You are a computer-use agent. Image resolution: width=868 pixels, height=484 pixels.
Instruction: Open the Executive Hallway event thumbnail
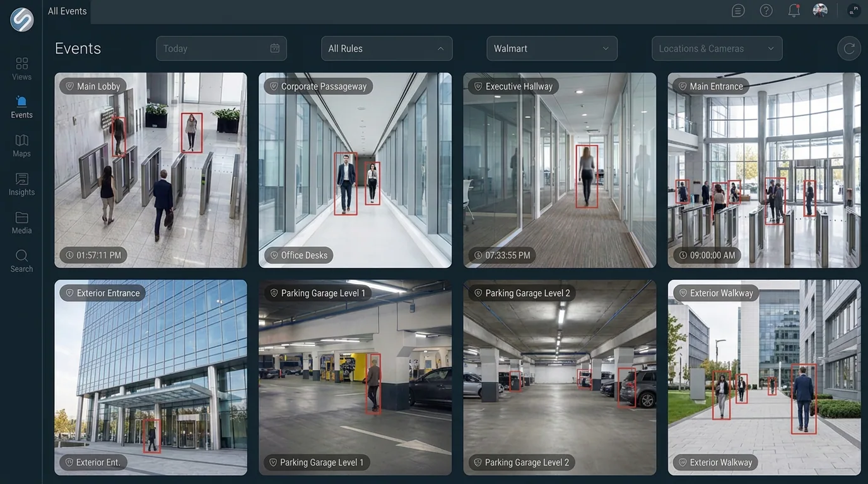[x=560, y=170]
